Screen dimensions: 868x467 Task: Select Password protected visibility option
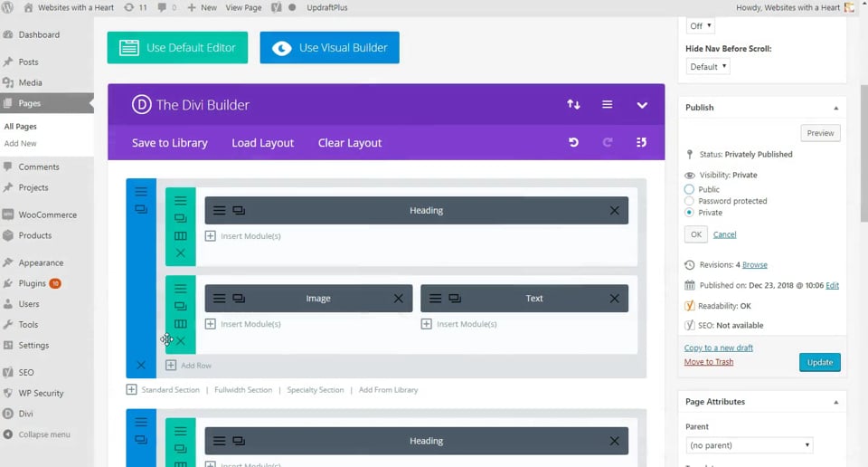[x=689, y=201]
